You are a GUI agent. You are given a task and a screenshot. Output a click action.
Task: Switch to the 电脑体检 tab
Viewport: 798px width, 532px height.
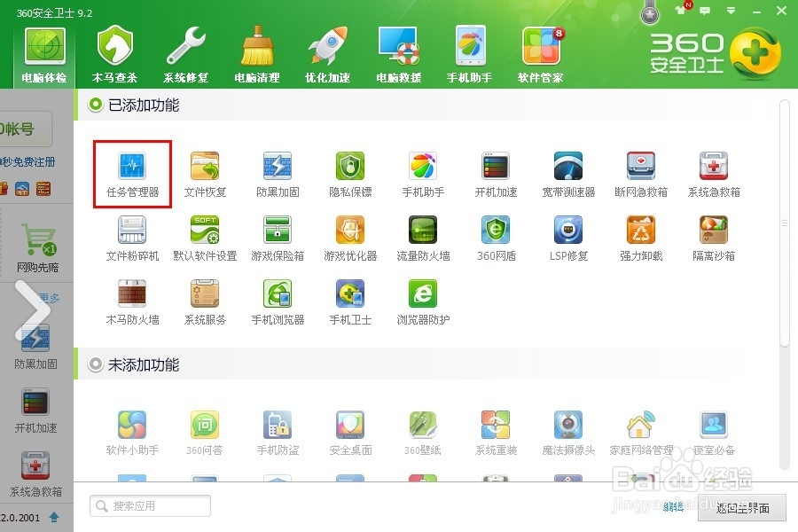[x=45, y=56]
